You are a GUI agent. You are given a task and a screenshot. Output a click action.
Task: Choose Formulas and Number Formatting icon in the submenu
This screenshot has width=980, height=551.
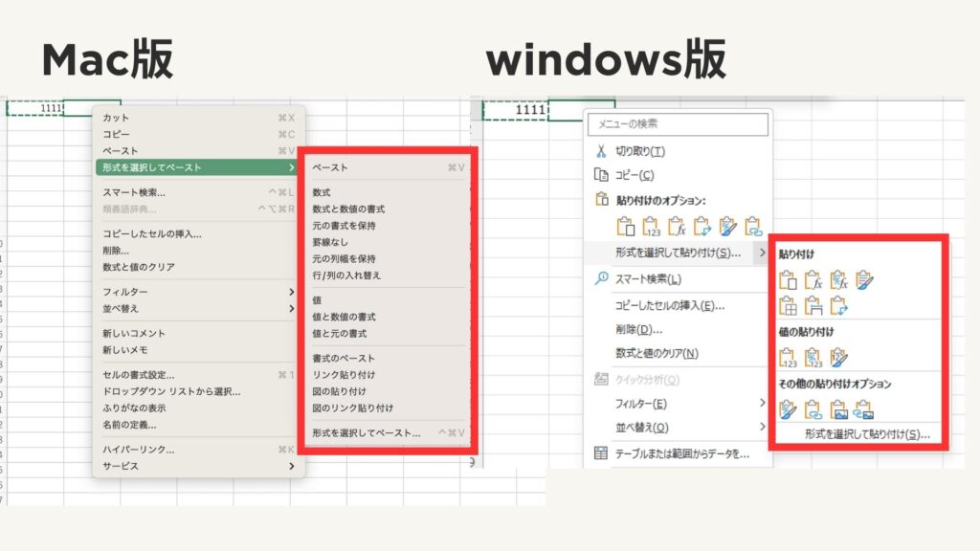[838, 280]
